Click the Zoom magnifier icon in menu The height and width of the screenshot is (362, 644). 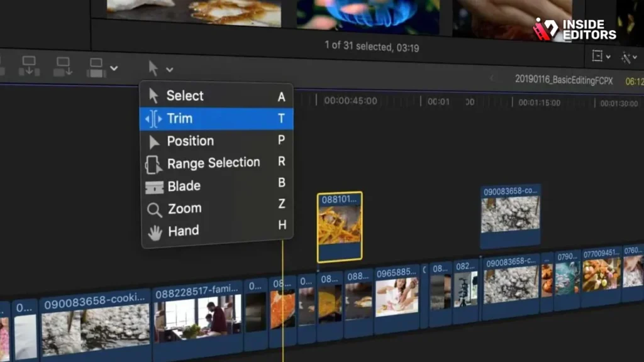pyautogui.click(x=155, y=210)
